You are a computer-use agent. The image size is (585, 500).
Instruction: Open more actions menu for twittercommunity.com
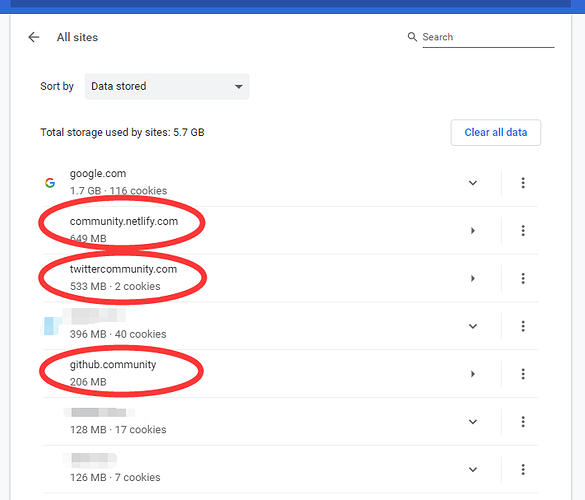point(523,278)
